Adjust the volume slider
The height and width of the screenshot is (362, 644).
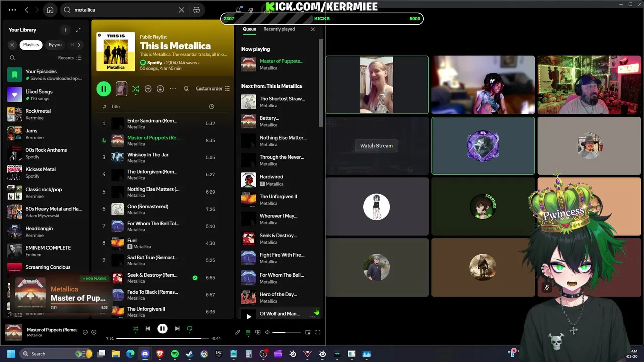pos(287,332)
